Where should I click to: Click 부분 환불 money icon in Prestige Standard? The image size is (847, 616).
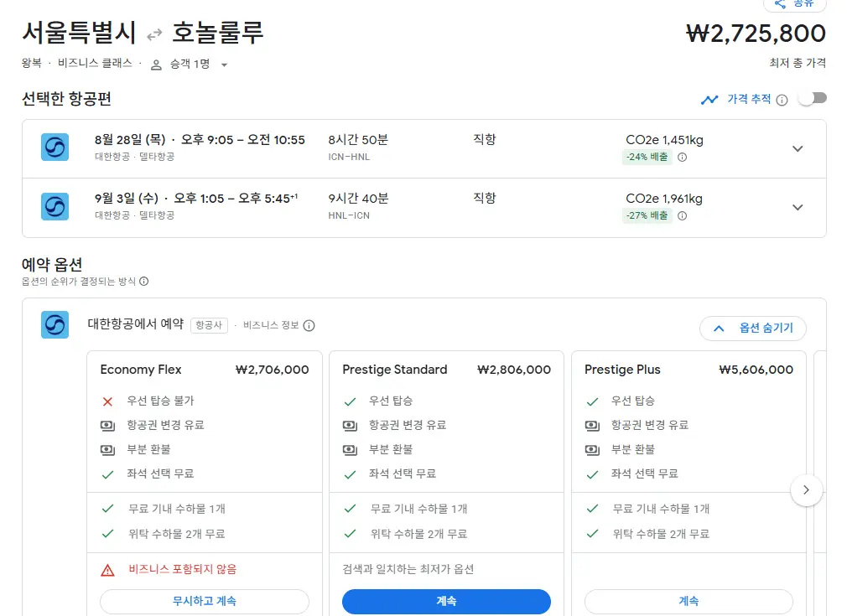pos(350,450)
